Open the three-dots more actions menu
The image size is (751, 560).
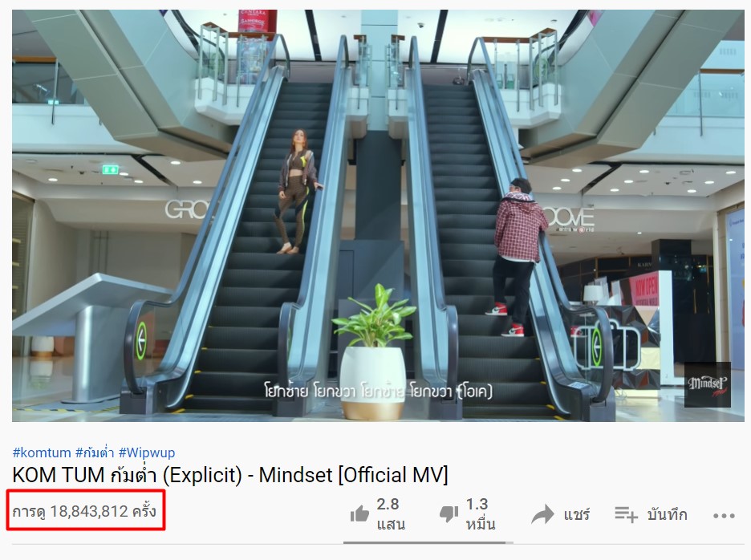click(x=724, y=515)
